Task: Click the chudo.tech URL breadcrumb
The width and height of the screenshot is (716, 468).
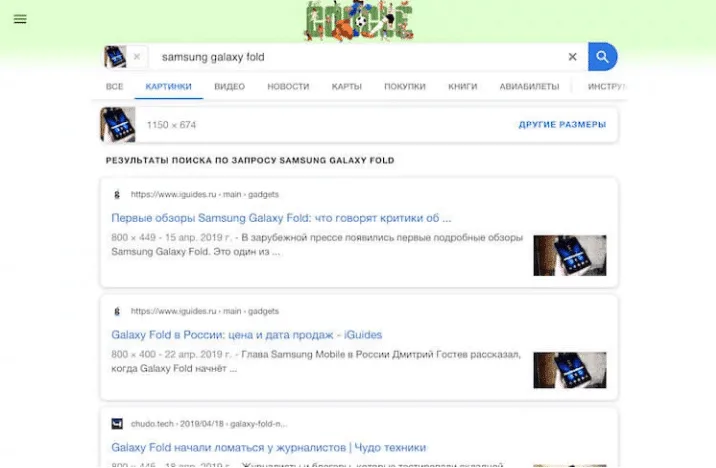Action: [209, 424]
